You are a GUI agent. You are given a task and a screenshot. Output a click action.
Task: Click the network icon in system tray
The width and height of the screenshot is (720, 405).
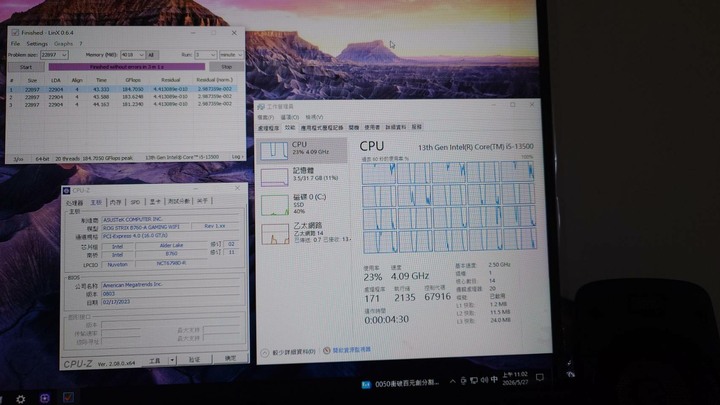click(x=473, y=380)
